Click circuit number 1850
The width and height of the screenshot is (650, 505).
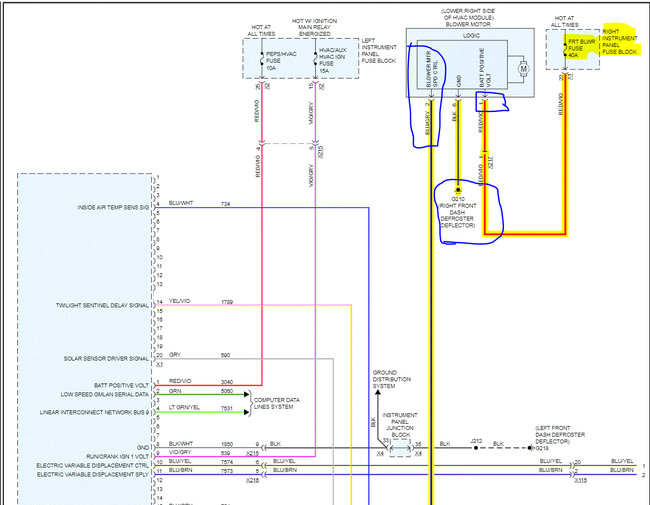[227, 444]
